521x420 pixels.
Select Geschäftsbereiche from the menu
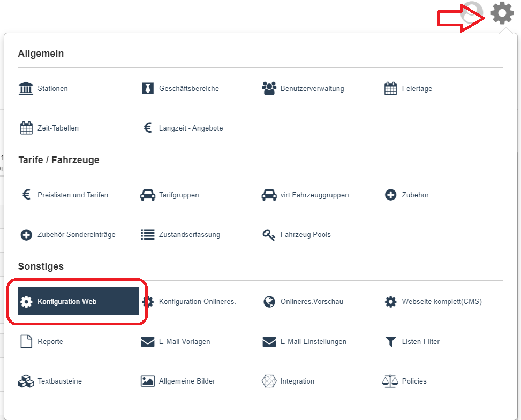(x=188, y=89)
